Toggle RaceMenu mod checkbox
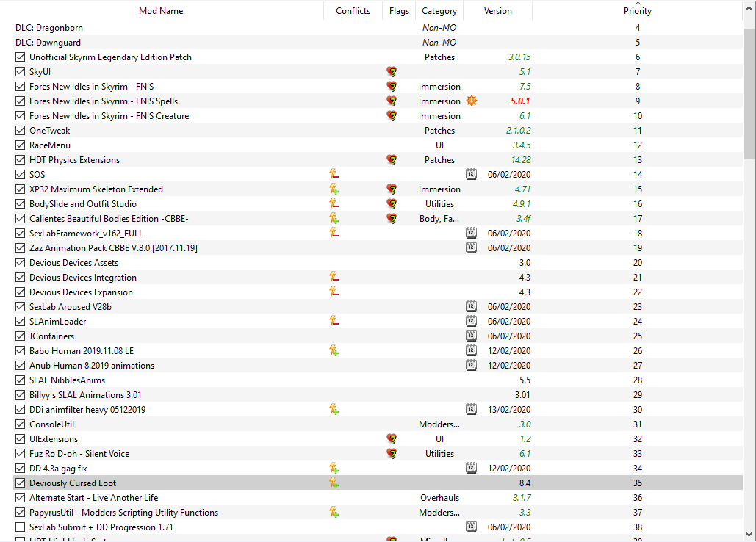This screenshot has width=756, height=542. pos(21,145)
